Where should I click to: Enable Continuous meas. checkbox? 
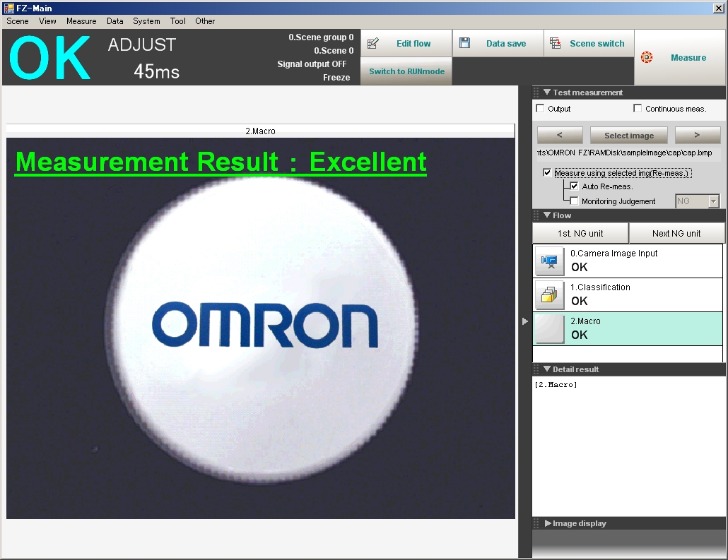point(638,108)
